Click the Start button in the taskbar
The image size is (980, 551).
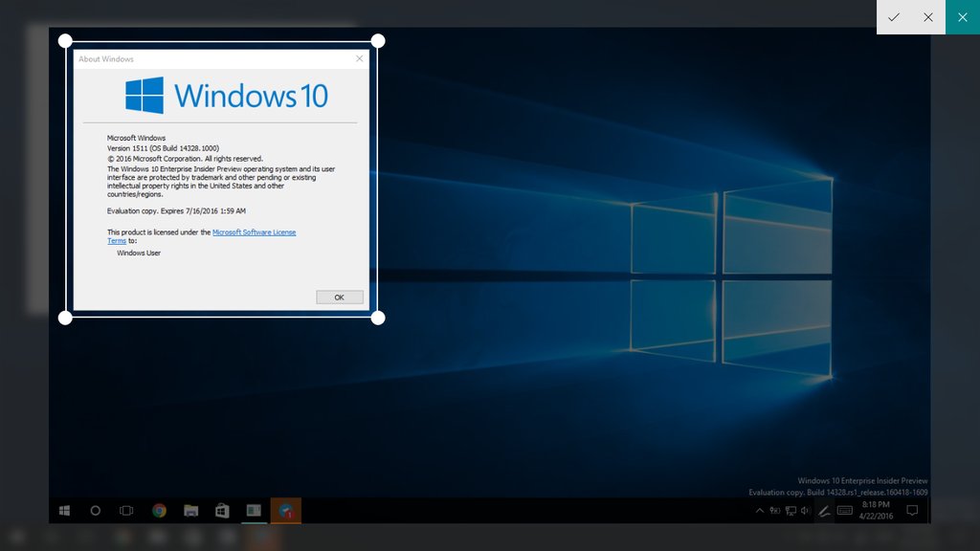tap(64, 511)
